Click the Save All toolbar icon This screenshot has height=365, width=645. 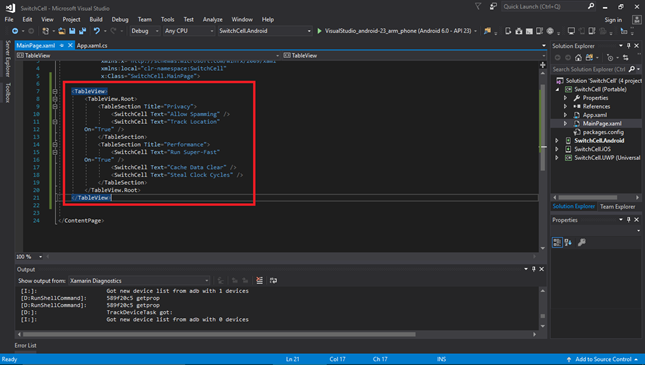click(x=83, y=31)
